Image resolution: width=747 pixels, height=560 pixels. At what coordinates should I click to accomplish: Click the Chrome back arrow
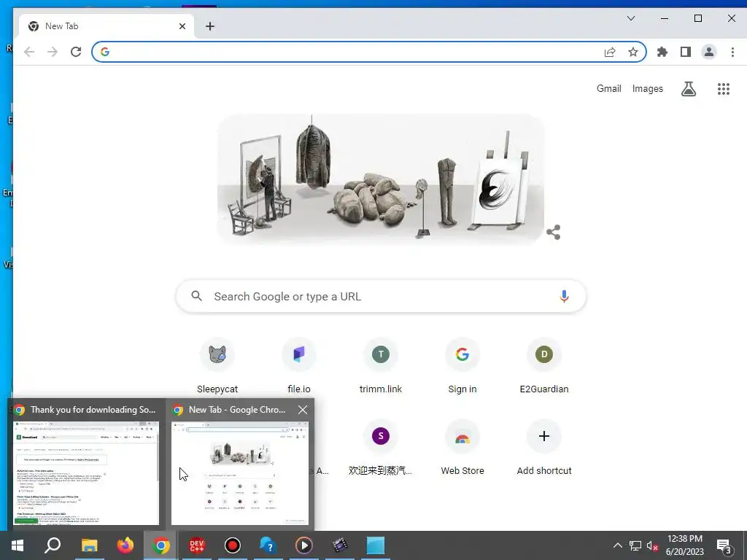click(x=29, y=52)
